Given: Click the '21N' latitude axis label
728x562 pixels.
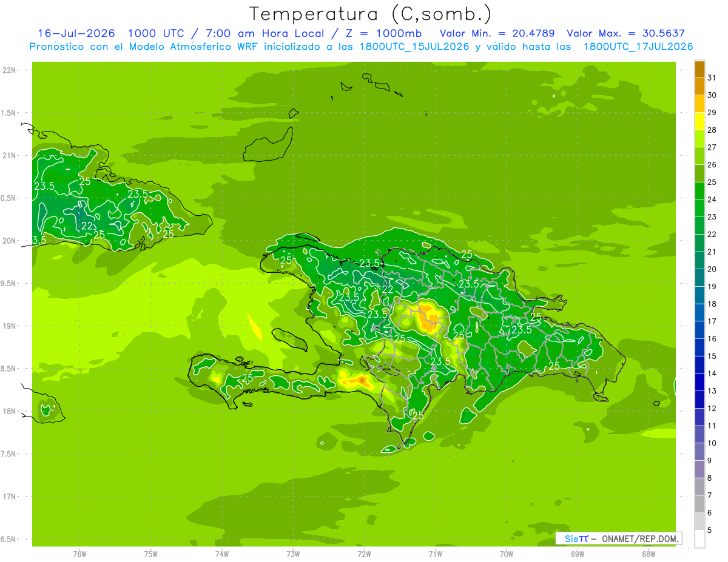Looking at the screenshot, I should coord(10,155).
